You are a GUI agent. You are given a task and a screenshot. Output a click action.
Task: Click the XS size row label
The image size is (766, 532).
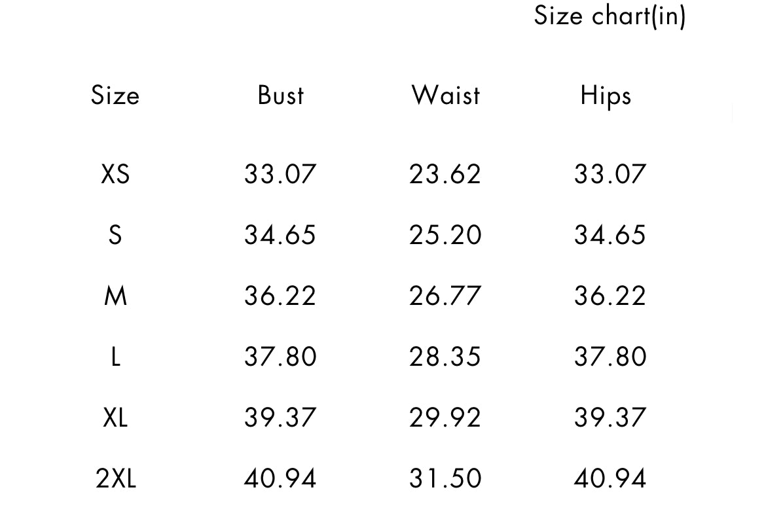coord(115,174)
